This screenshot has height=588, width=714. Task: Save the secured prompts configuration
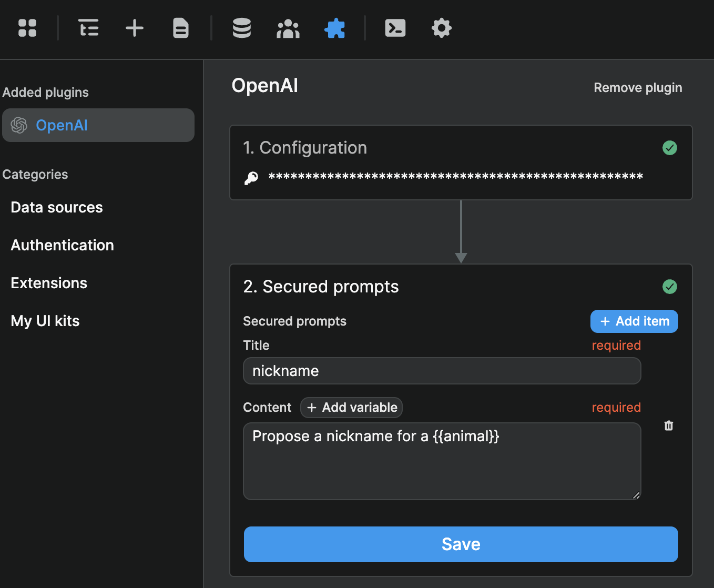461,544
